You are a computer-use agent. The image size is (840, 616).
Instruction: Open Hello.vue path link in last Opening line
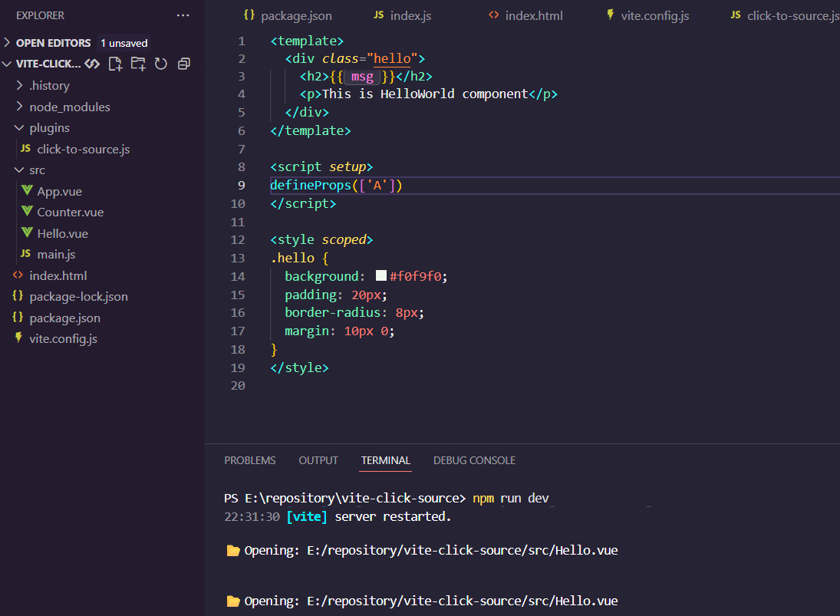tap(463, 601)
